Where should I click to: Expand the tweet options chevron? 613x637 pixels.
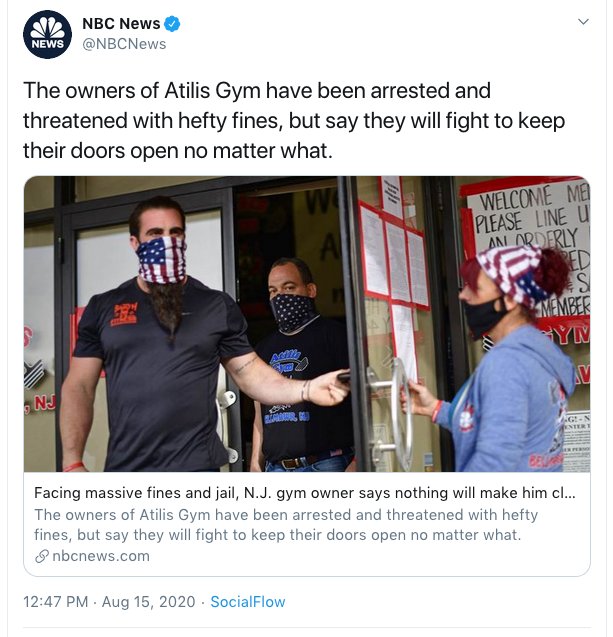[583, 22]
